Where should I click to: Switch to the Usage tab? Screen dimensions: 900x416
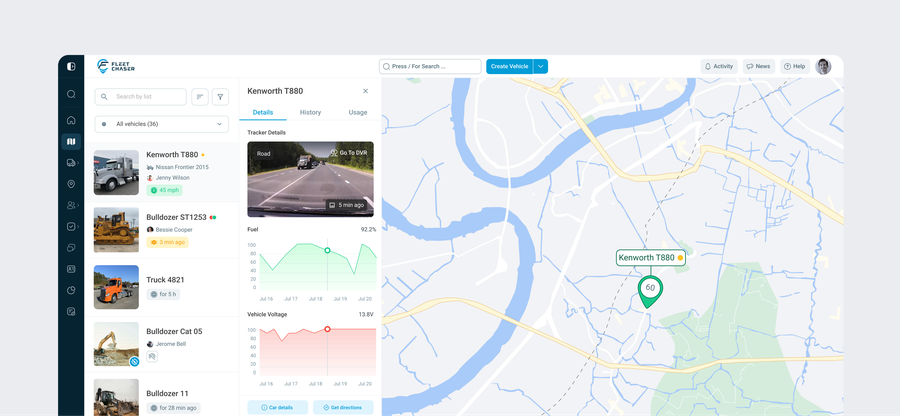(x=358, y=112)
